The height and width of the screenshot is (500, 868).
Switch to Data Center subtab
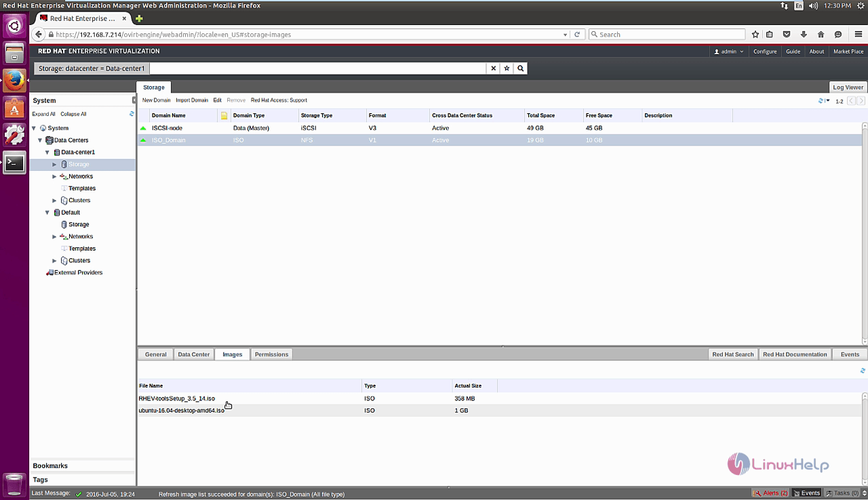(x=194, y=354)
